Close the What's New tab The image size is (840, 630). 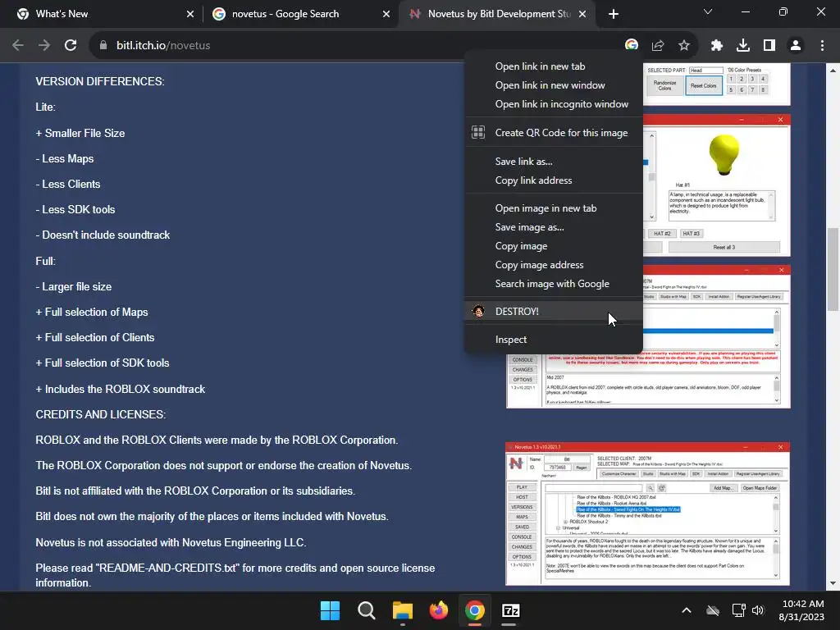190,14
